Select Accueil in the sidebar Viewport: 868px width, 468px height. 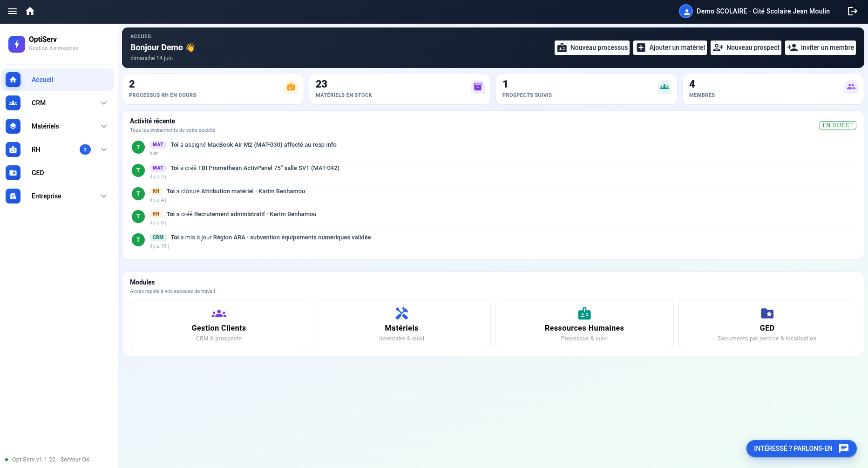click(58, 80)
